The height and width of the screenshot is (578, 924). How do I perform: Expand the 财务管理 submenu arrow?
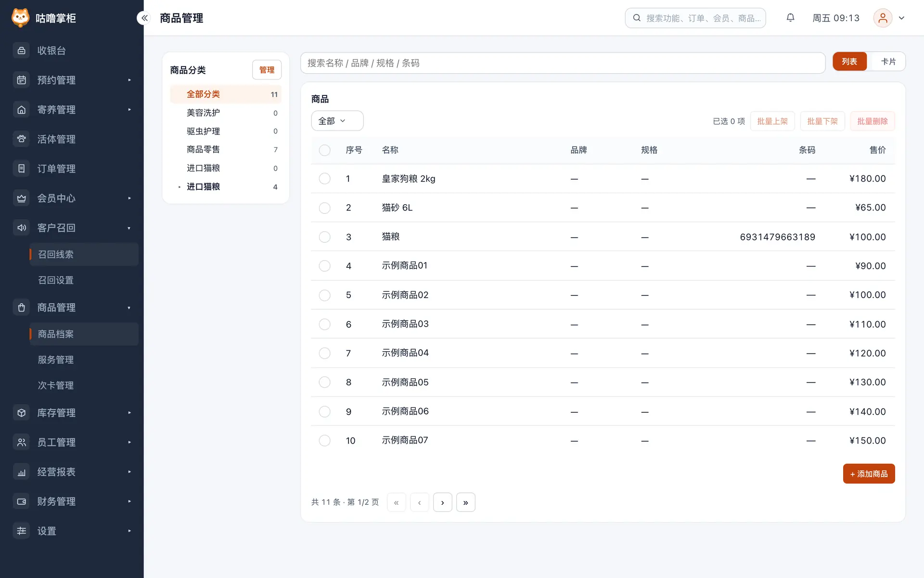(x=129, y=501)
